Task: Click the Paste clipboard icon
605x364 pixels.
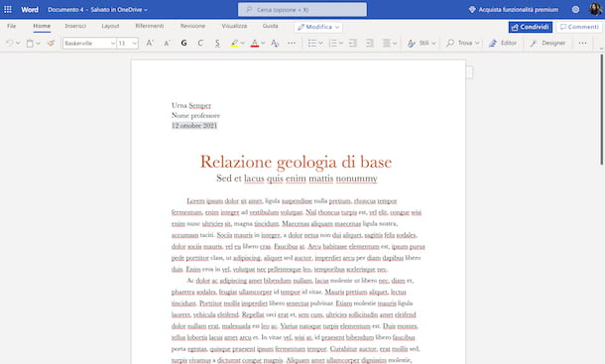Action: [30, 44]
